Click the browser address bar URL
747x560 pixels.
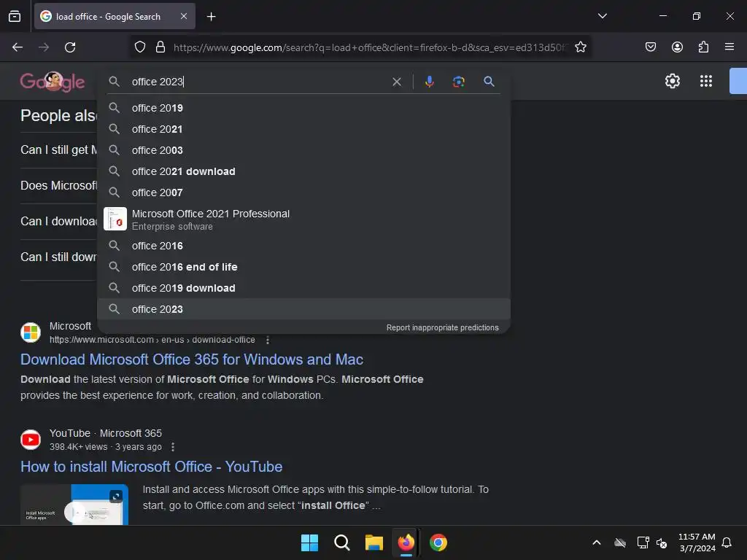click(x=370, y=47)
